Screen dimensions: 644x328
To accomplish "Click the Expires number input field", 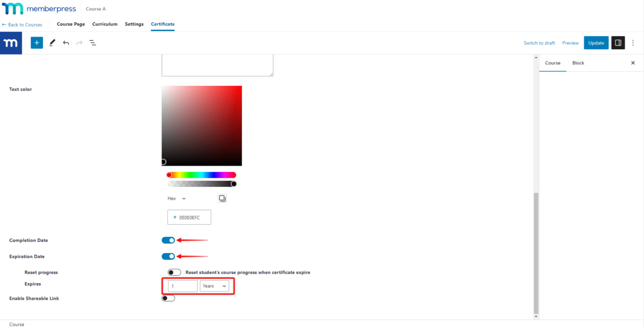I will click(183, 286).
